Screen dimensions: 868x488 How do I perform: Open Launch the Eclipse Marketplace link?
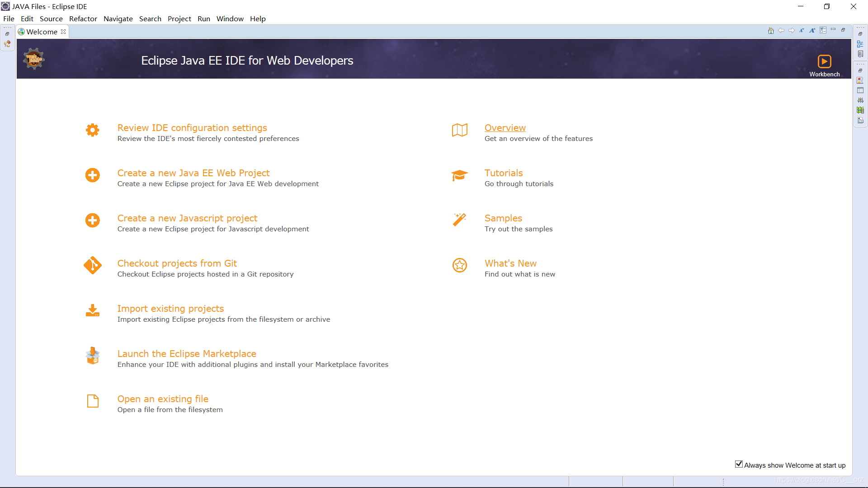187,354
